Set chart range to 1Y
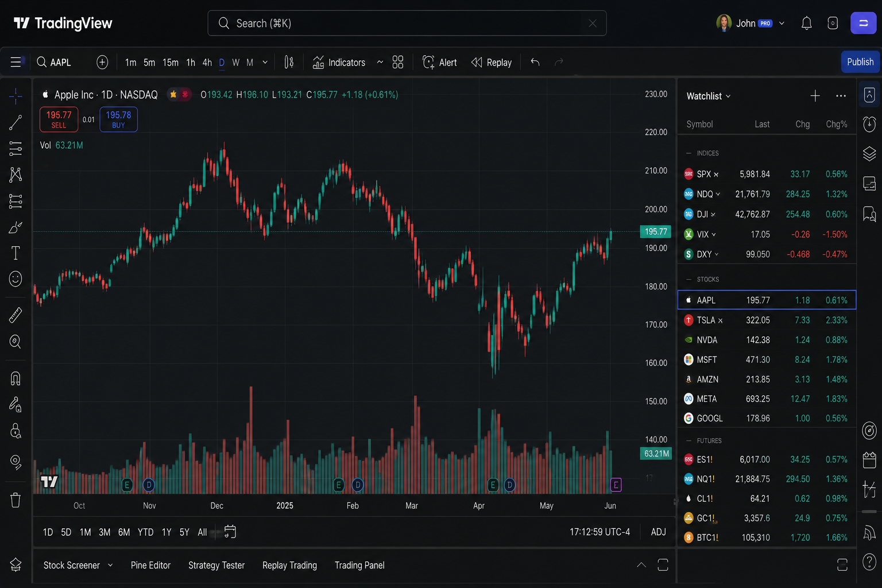The width and height of the screenshot is (882, 588). point(167,532)
